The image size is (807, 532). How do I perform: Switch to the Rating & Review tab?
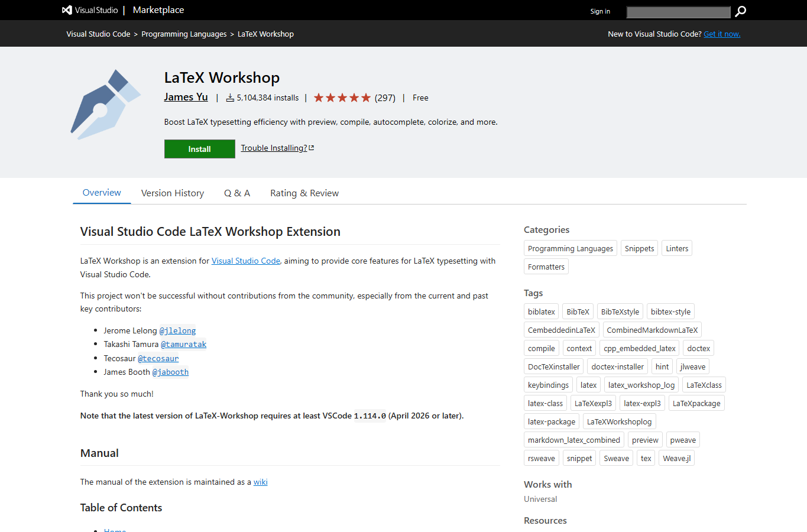(x=304, y=193)
